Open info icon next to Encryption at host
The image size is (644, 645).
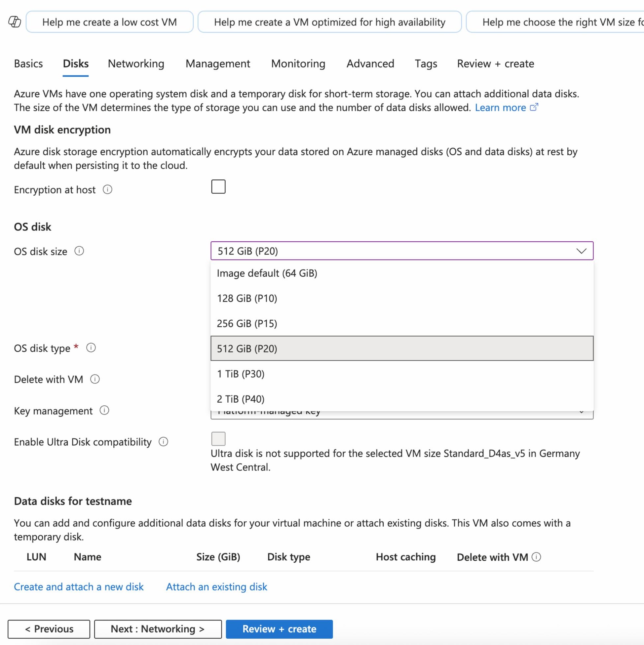107,190
